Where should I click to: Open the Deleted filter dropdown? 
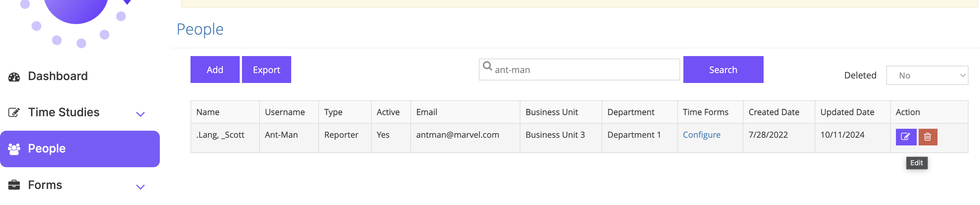pos(927,76)
